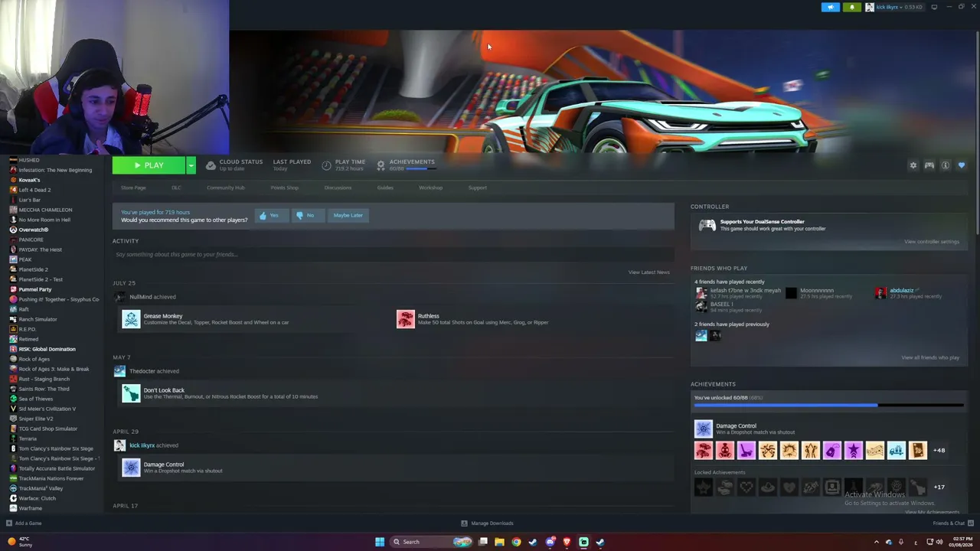
Task: Click the activity status input field
Action: click(x=394, y=254)
